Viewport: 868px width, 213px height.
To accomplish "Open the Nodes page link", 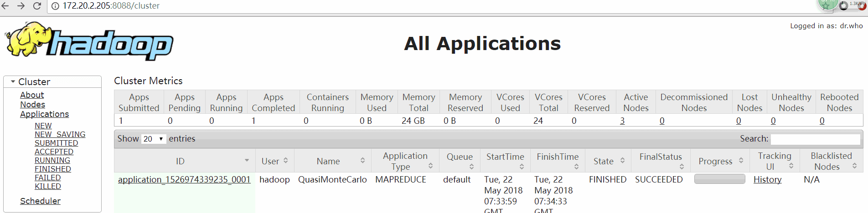I will tap(32, 105).
